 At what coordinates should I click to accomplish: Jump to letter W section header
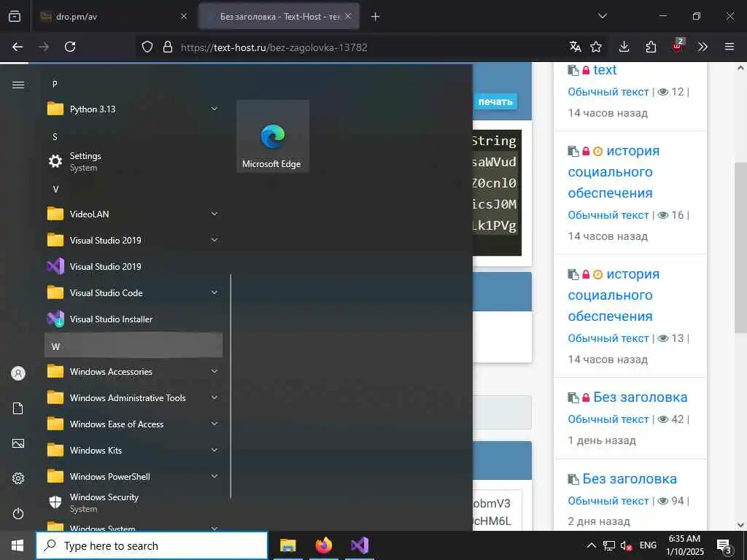pyautogui.click(x=133, y=346)
